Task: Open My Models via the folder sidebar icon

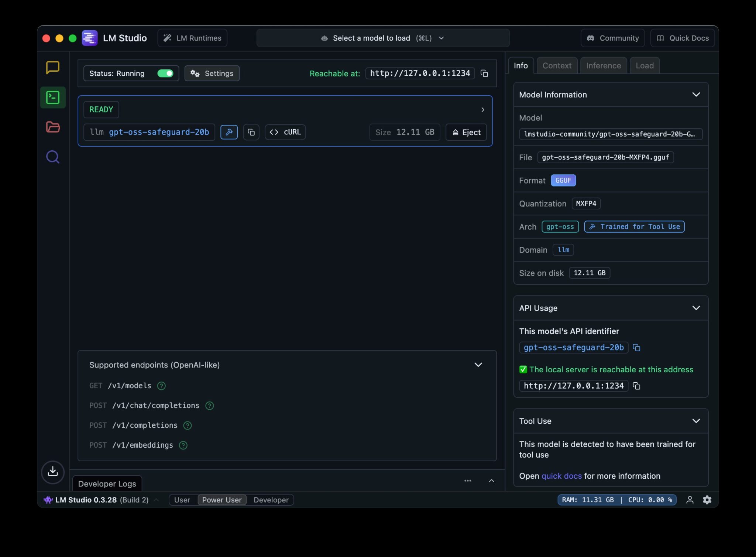Action: [x=53, y=127]
